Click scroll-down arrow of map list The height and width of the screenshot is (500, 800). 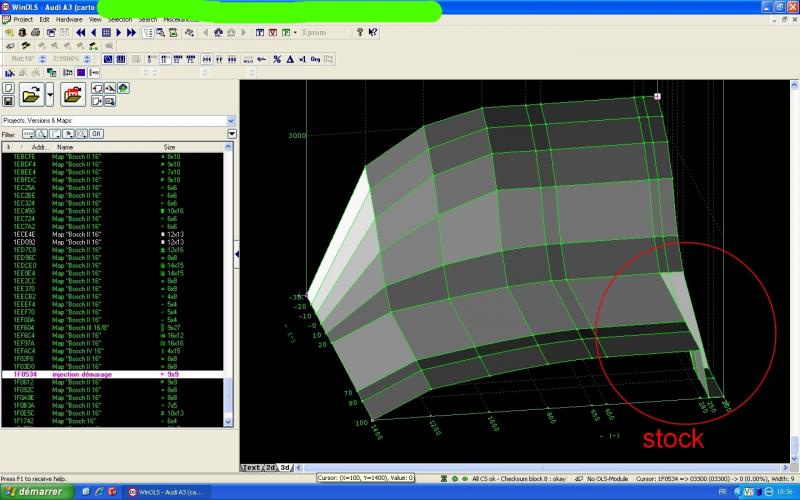[x=228, y=422]
